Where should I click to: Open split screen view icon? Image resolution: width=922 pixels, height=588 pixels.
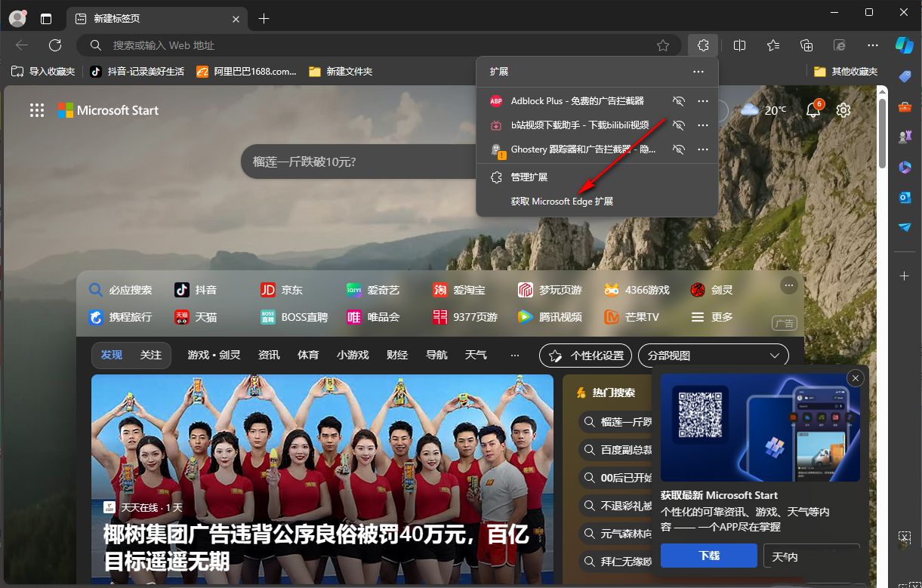coord(739,45)
